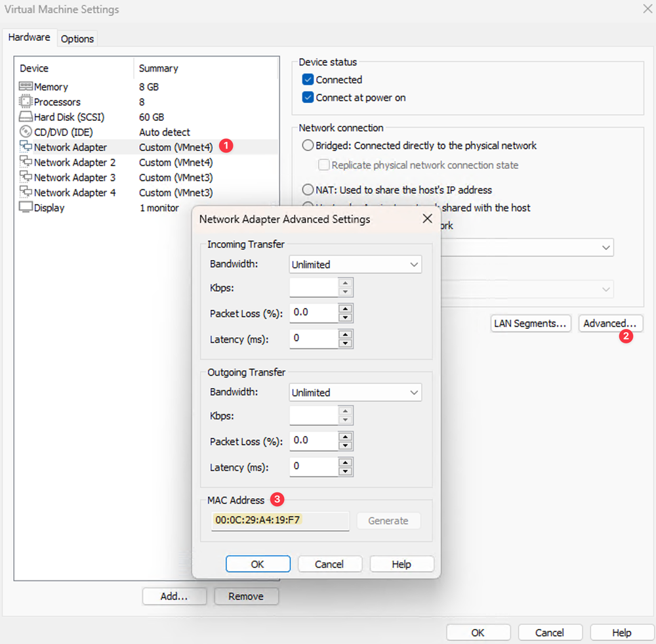
Task: Switch to the Options tab
Action: 77,39
